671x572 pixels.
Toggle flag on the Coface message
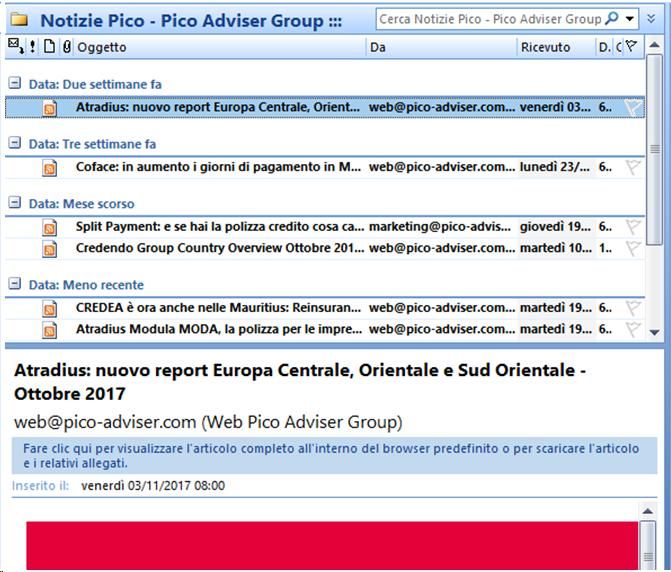(633, 167)
